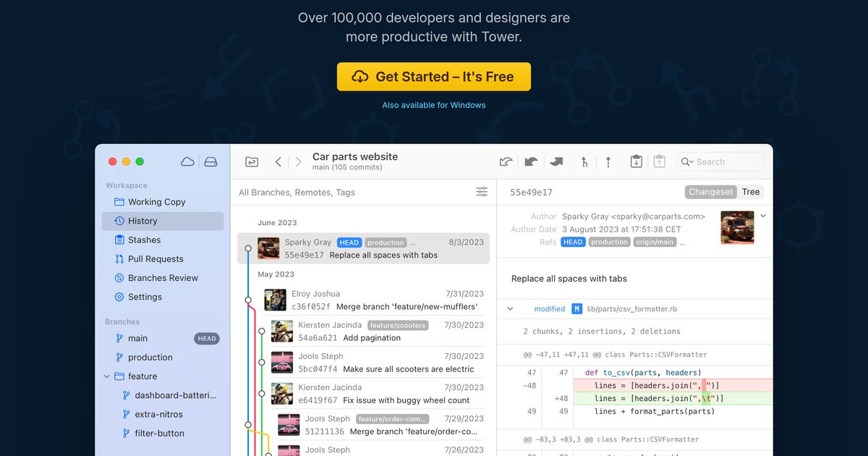The height and width of the screenshot is (456, 868).
Task: Select the Merge tool icon
Action: coord(584,161)
